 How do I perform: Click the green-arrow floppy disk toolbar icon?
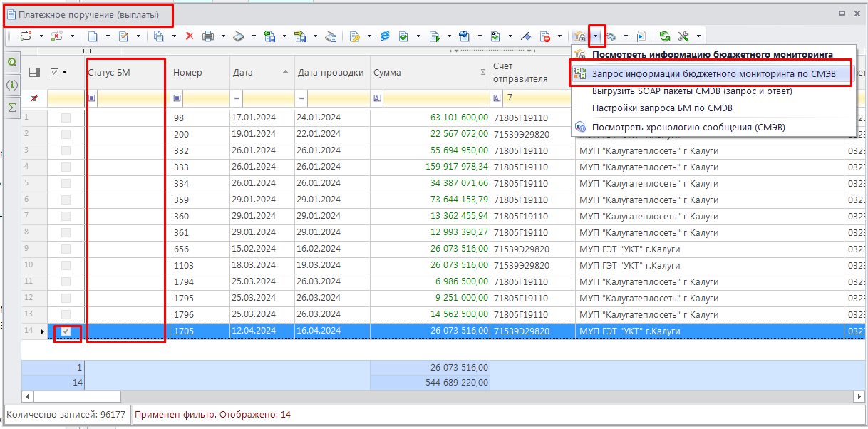click(x=269, y=36)
